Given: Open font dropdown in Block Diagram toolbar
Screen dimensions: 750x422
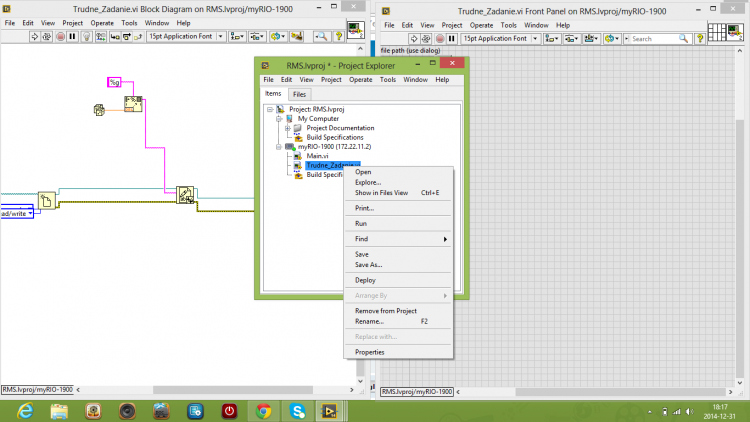Looking at the screenshot, I should (186, 36).
